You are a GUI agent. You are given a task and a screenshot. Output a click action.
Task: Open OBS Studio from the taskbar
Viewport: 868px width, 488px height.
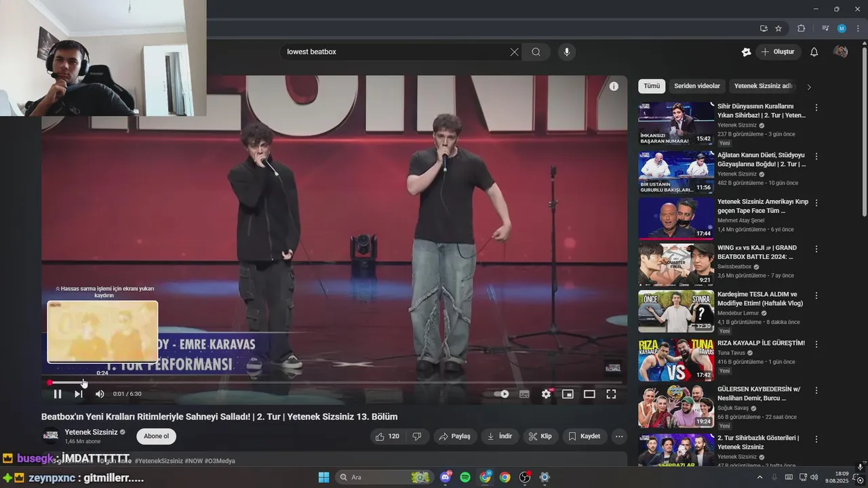[525, 477]
